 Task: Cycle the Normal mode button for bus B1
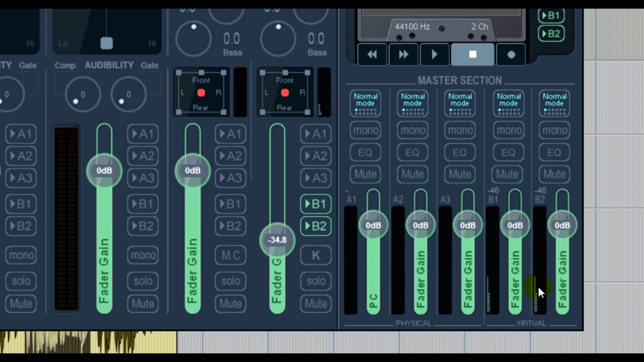[x=509, y=103]
